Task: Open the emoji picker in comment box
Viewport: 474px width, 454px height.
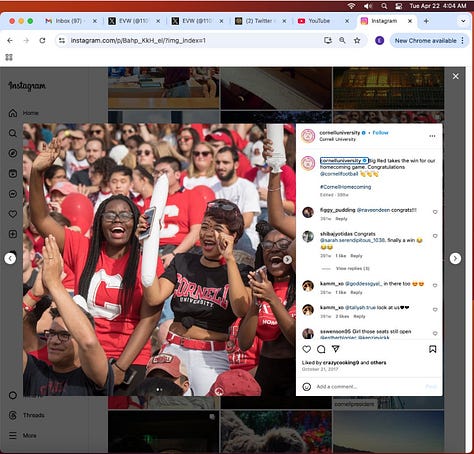Action: pos(307,387)
